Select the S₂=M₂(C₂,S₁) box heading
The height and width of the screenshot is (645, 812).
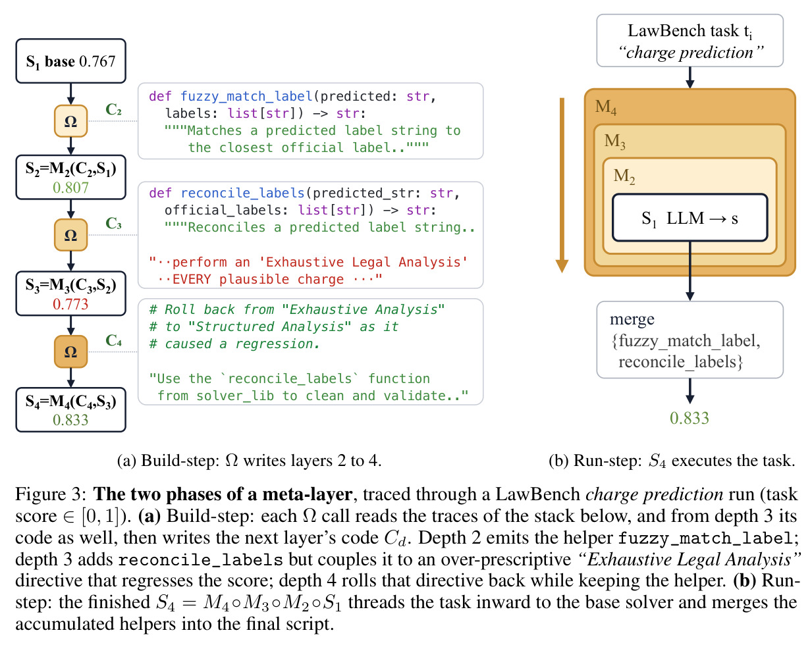tap(70, 169)
